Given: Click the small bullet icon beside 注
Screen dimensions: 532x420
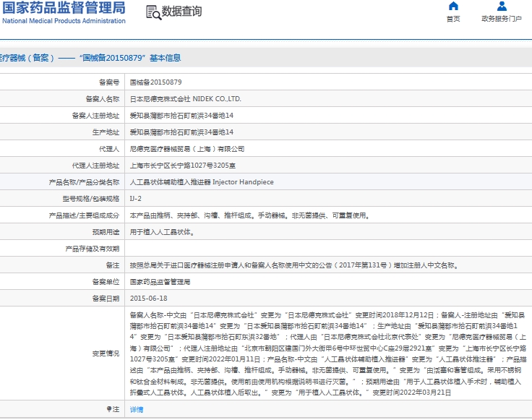Looking at the screenshot, I should point(109,409).
